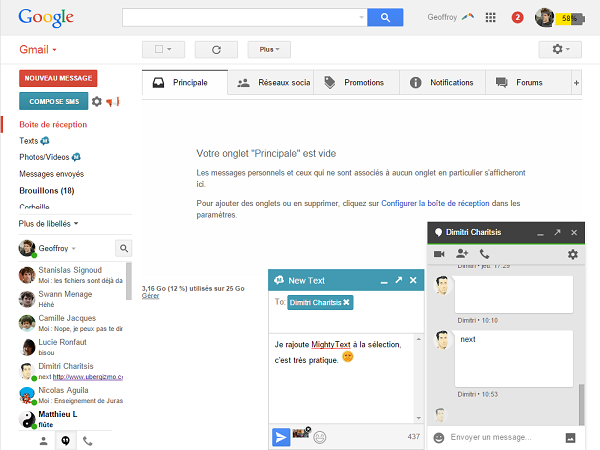
Task: Click the New Text message scrollbar down arrow
Action: click(x=419, y=418)
